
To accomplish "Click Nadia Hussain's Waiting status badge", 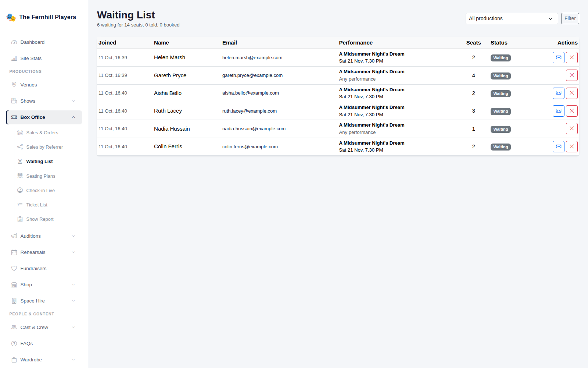I will [x=501, y=129].
